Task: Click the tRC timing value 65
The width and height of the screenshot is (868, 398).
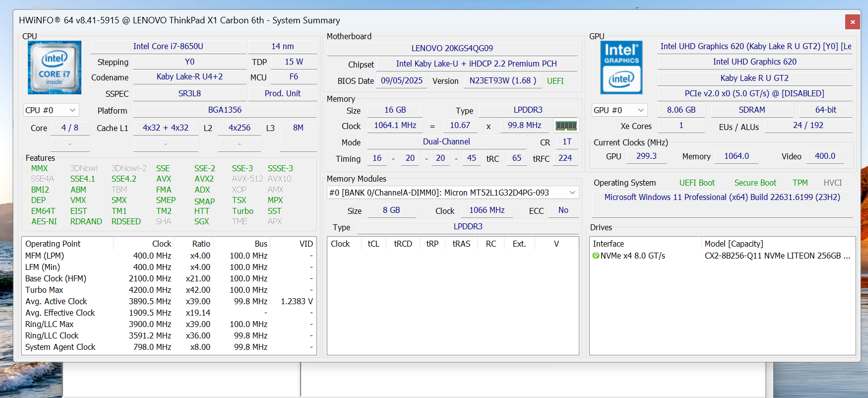Action: [517, 158]
